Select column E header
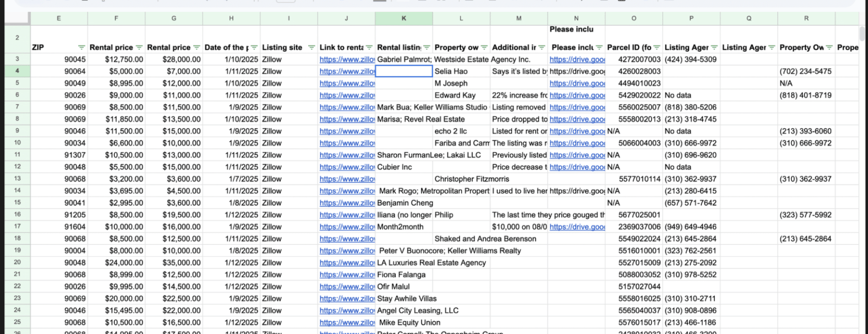868x334 pixels. click(x=59, y=18)
